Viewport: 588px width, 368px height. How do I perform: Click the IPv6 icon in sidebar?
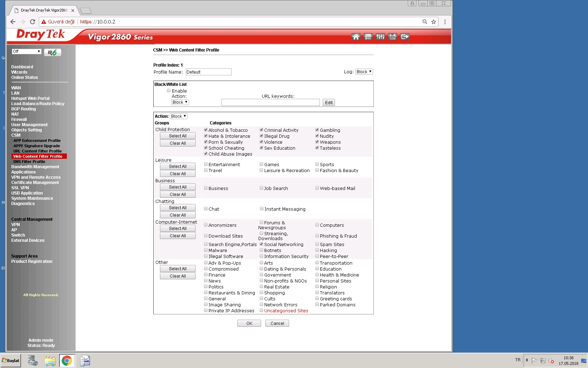pyautogui.click(x=52, y=53)
